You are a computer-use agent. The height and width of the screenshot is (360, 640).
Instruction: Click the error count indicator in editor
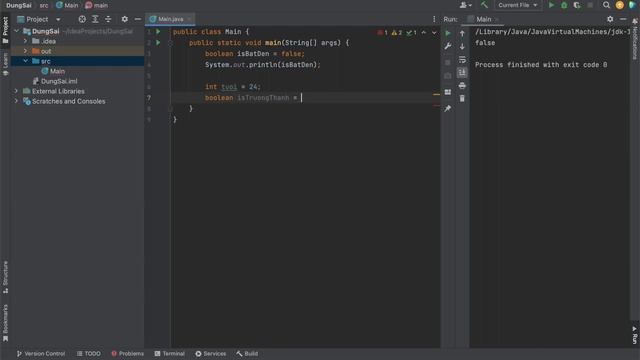click(382, 33)
